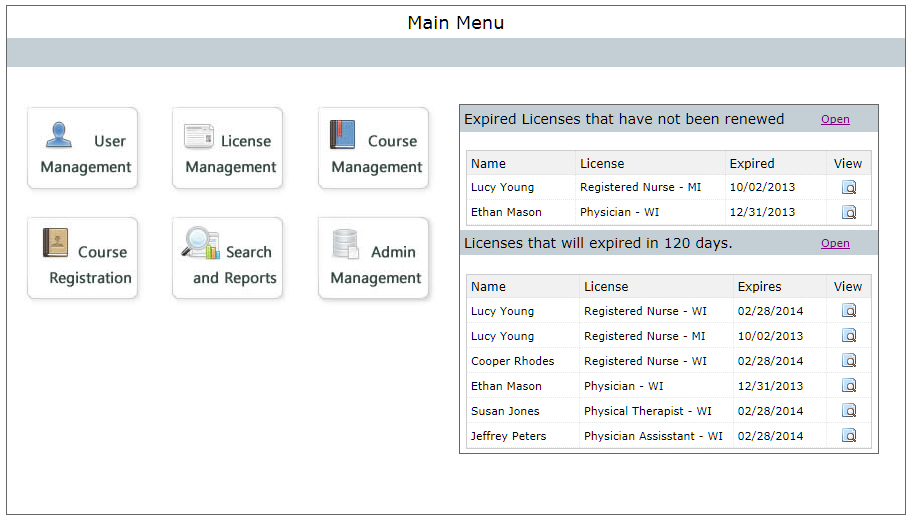Click Open link for licenses expiring in 120 days

pos(835,243)
